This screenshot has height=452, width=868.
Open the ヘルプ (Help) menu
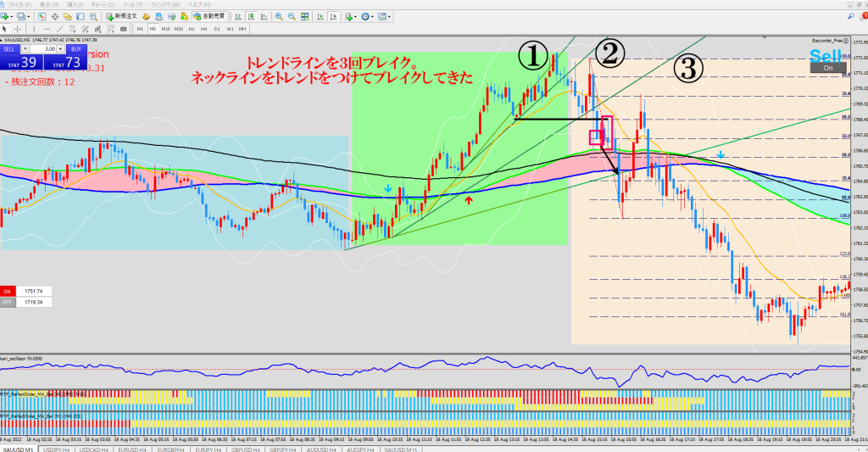click(200, 5)
